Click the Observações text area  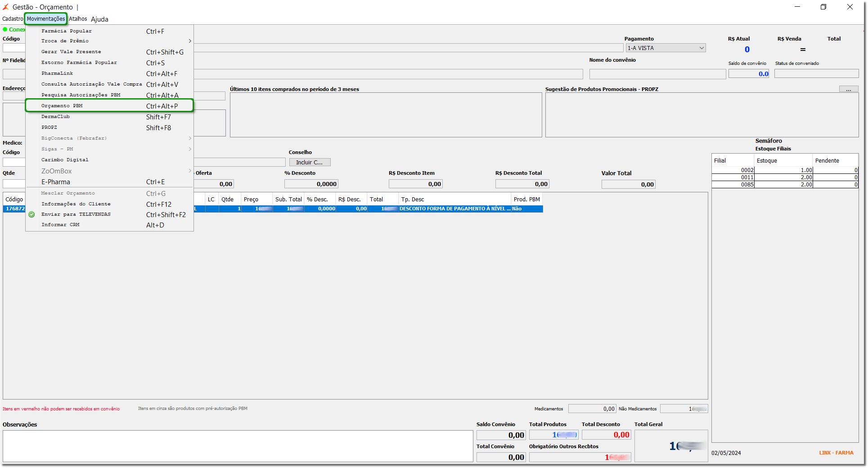coord(238,446)
